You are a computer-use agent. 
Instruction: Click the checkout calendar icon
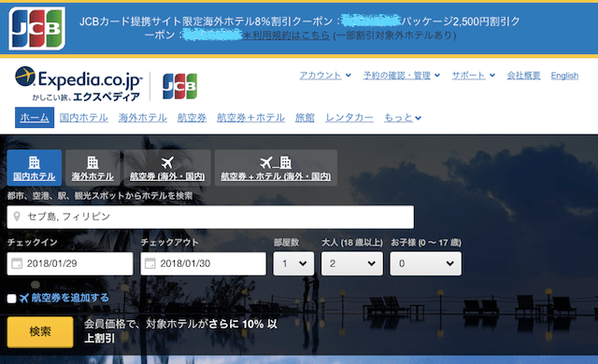pyautogui.click(x=150, y=263)
